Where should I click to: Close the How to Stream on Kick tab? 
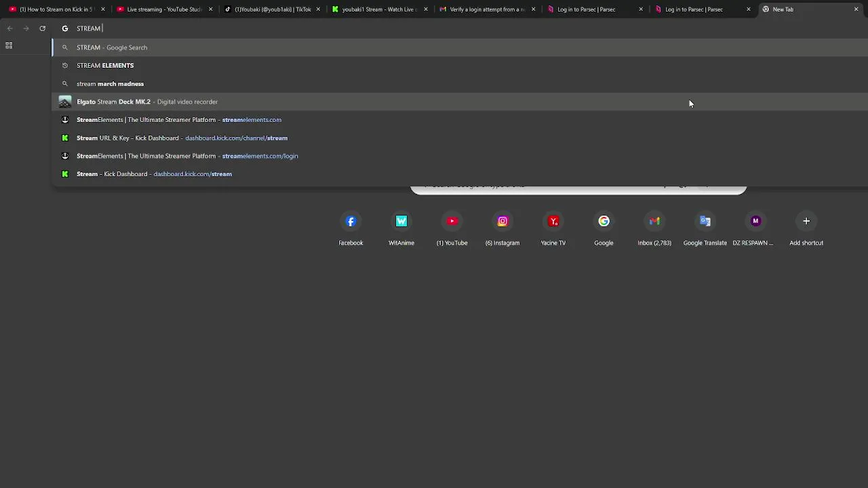(103, 9)
